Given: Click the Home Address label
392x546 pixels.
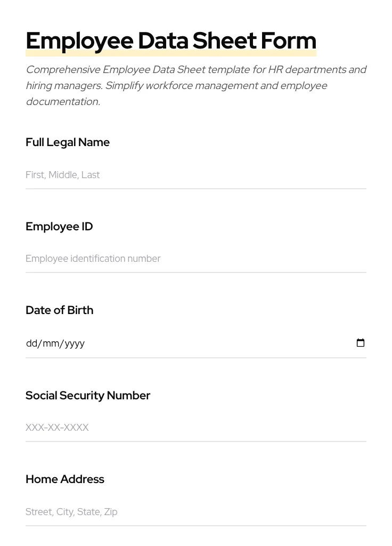Looking at the screenshot, I should coord(64,479).
